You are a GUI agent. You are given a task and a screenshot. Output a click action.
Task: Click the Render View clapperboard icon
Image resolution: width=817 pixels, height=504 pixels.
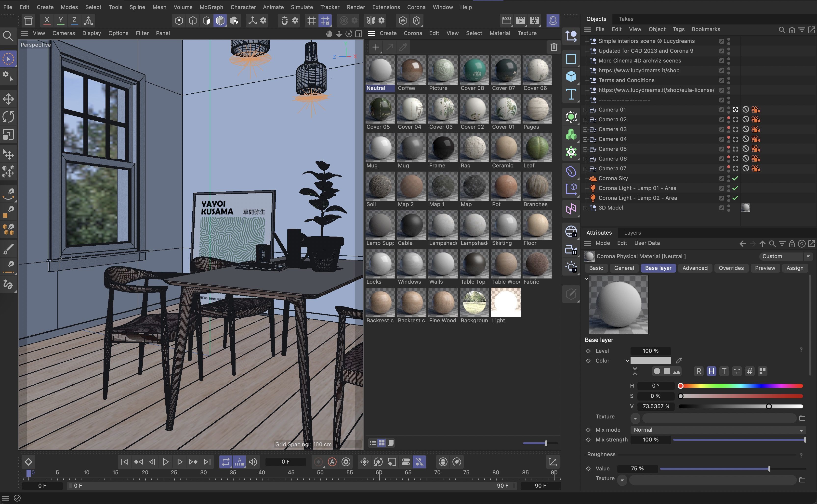coord(507,21)
